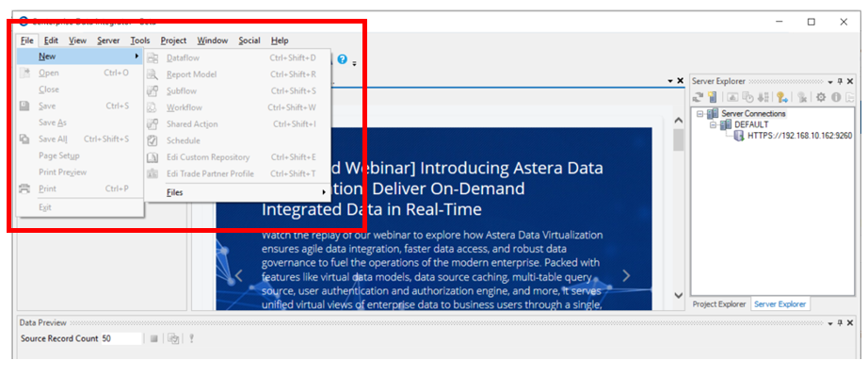
Task: Go to previous banner slide arrow
Action: [x=238, y=276]
